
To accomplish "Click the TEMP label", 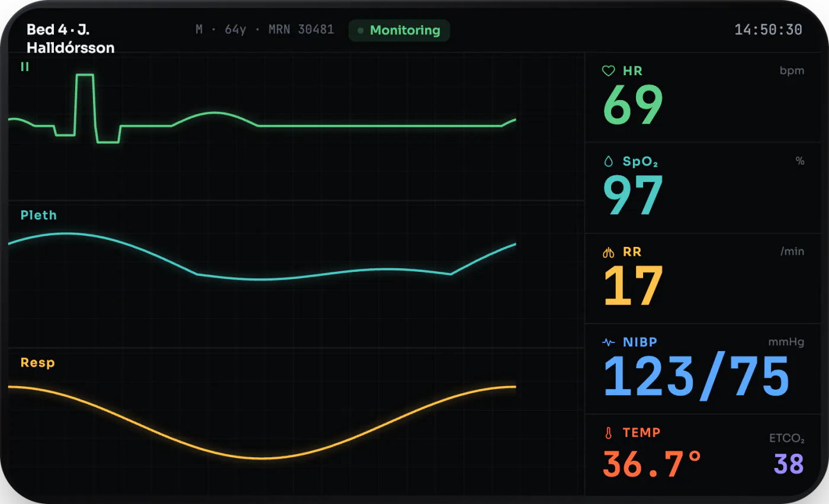I will pos(641,433).
